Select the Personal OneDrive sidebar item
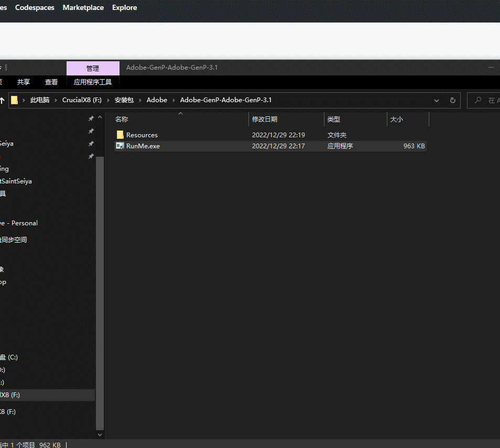 pyautogui.click(x=19, y=223)
